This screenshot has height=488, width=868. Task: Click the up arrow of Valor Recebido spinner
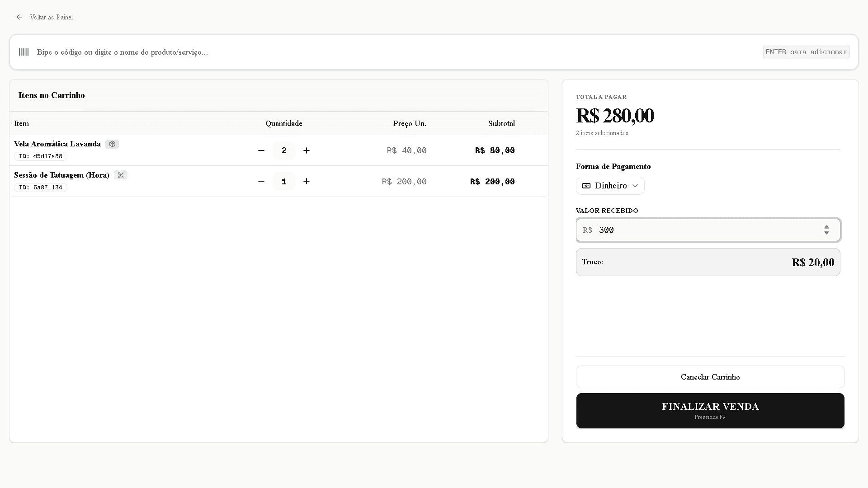[826, 227]
